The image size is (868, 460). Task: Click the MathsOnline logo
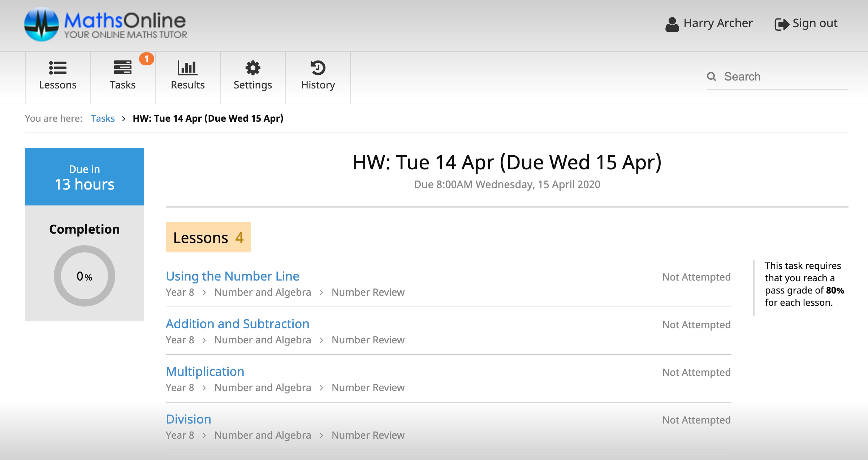click(105, 25)
